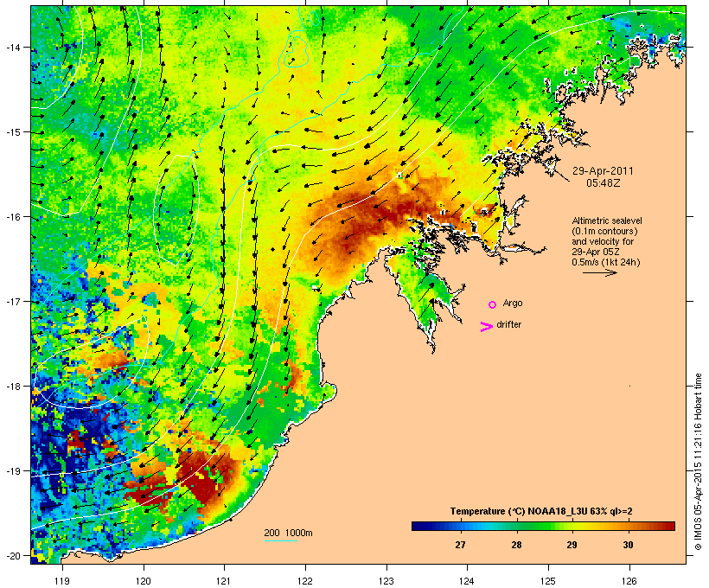Click longitude axis label 121

pyautogui.click(x=224, y=581)
